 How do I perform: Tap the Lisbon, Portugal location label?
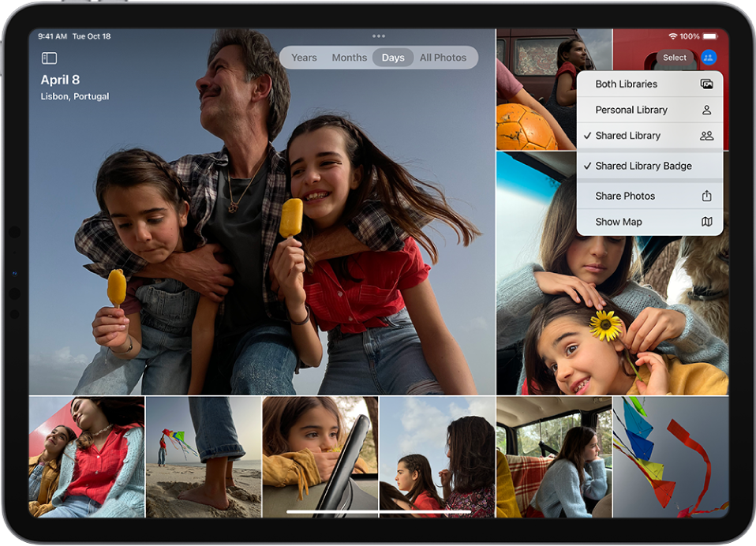(x=75, y=96)
